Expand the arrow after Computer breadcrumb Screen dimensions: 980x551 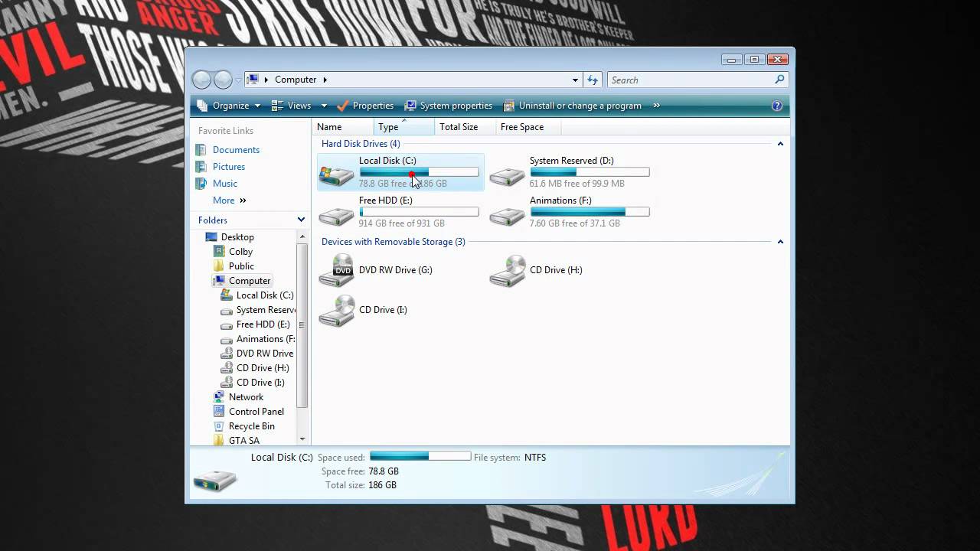(x=325, y=80)
